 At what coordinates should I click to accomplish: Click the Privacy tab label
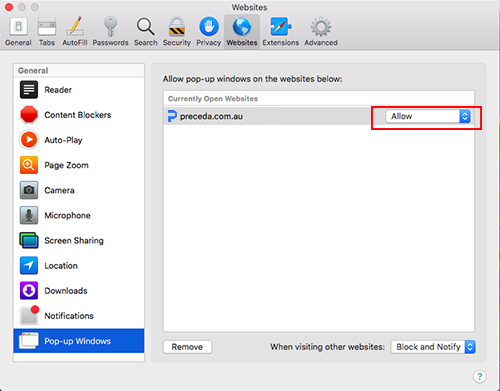tap(209, 43)
